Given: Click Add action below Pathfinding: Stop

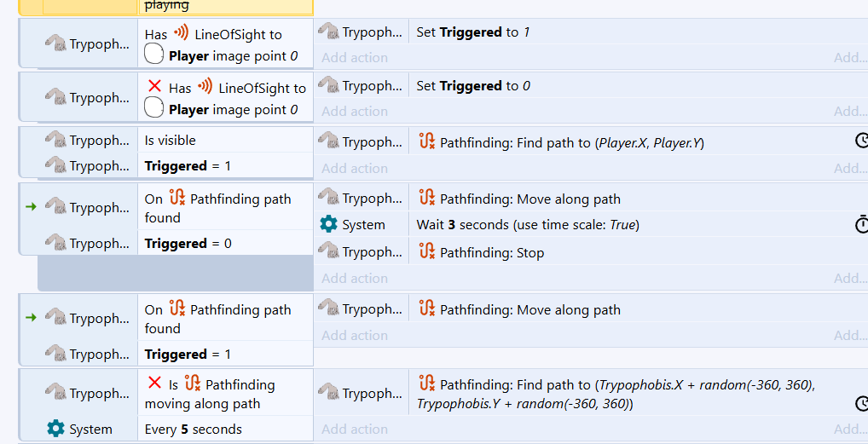Looking at the screenshot, I should point(355,279).
